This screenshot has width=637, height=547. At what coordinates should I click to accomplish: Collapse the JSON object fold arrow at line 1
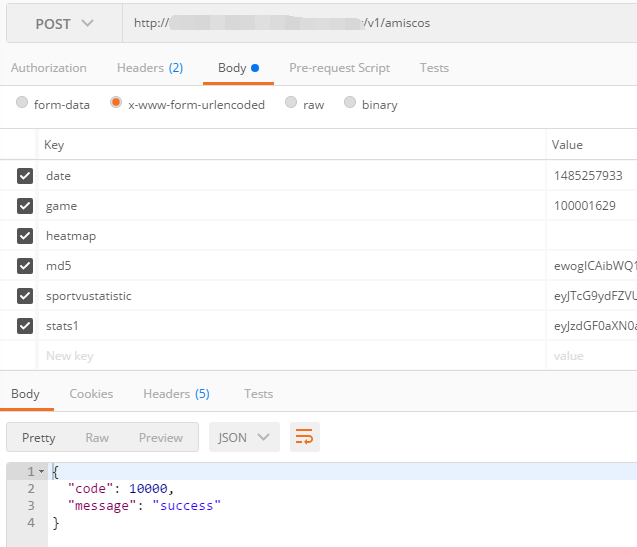pyautogui.click(x=41, y=471)
